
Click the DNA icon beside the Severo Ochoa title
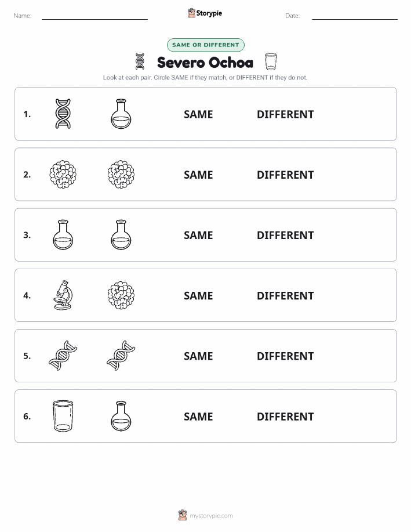point(140,61)
